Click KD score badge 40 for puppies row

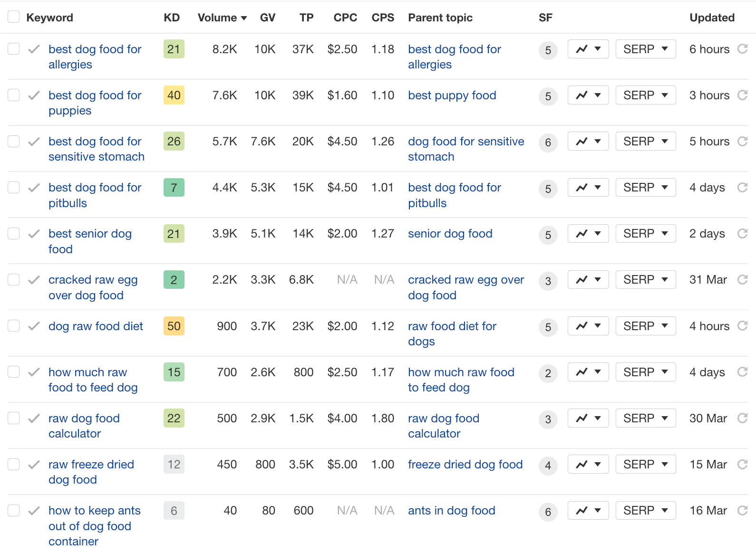174,95
